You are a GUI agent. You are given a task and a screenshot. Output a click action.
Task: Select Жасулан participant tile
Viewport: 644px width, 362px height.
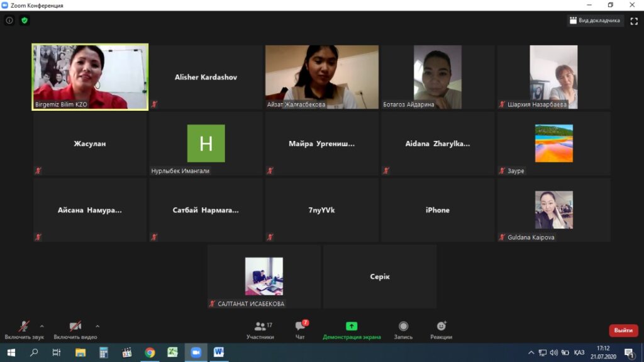[x=90, y=144]
